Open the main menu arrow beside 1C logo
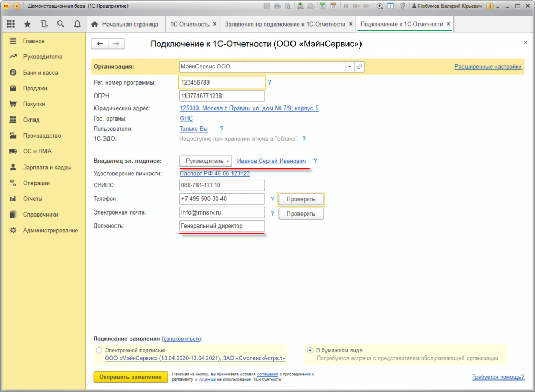The width and height of the screenshot is (535, 392). pyautogui.click(x=17, y=6)
